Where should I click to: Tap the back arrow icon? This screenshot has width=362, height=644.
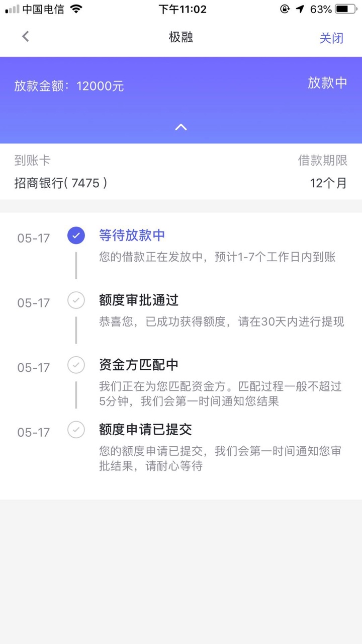tap(26, 36)
